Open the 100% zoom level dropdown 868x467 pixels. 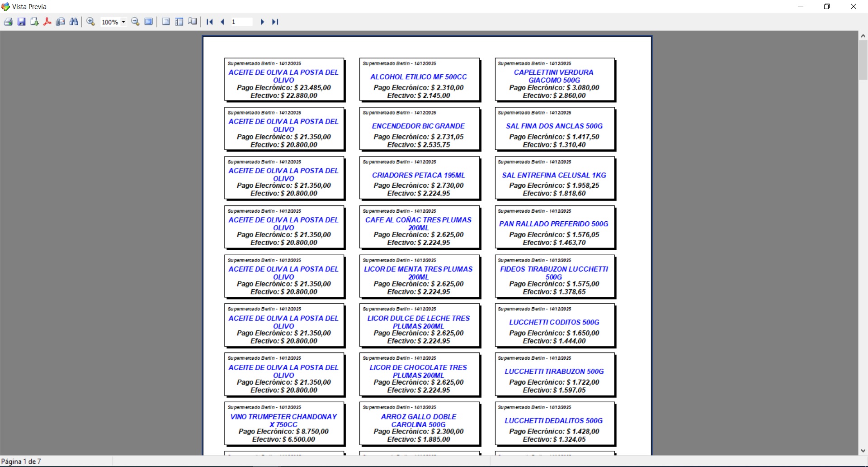click(x=123, y=22)
